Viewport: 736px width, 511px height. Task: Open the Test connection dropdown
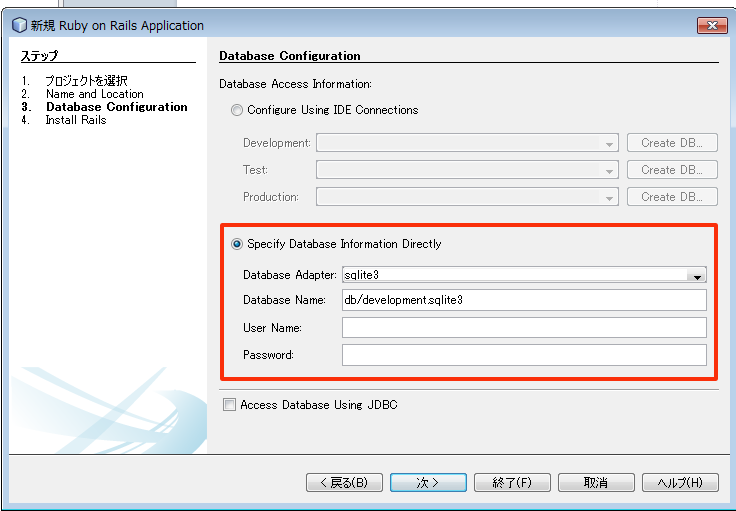click(x=467, y=170)
